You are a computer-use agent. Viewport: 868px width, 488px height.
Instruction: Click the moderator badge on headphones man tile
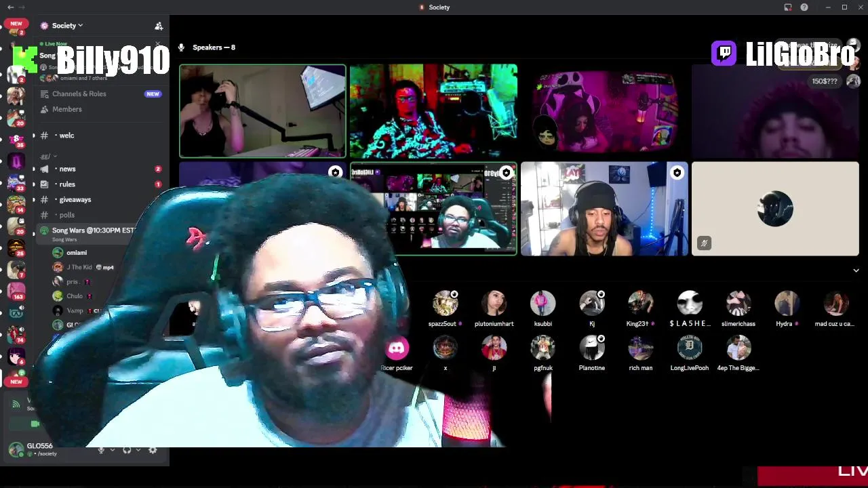[x=677, y=173]
